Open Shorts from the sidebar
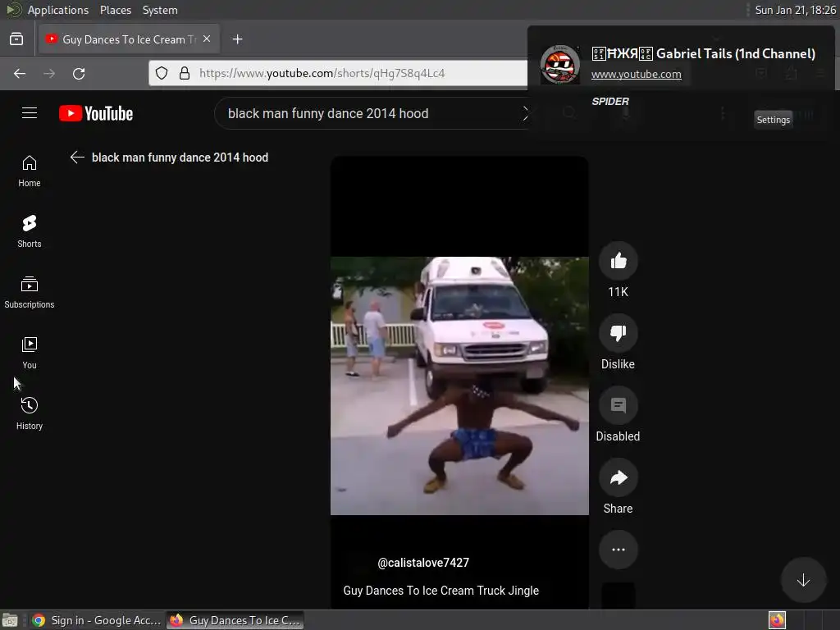840x630 pixels. click(30, 231)
